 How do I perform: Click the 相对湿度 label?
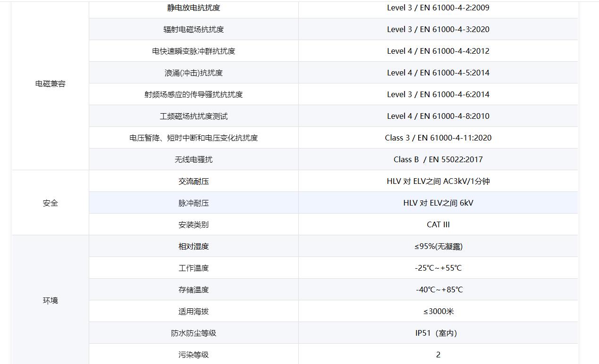click(x=194, y=246)
